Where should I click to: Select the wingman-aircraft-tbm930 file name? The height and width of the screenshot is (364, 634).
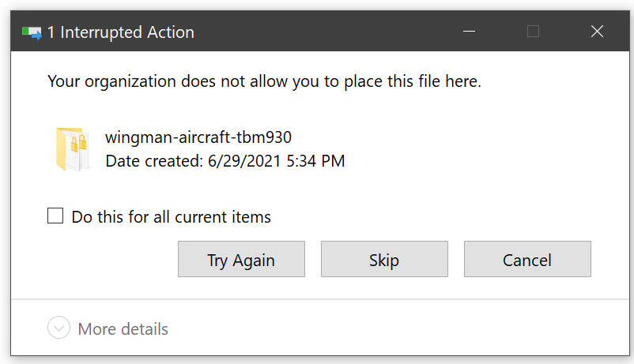tap(198, 137)
